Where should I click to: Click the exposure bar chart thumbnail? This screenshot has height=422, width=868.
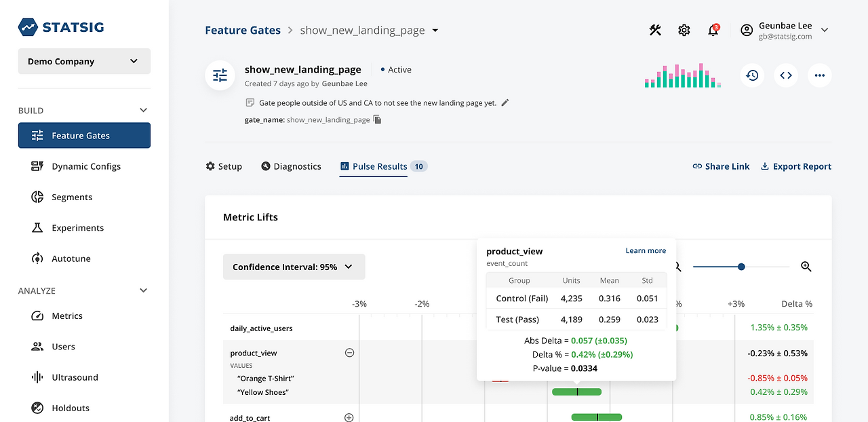point(682,76)
